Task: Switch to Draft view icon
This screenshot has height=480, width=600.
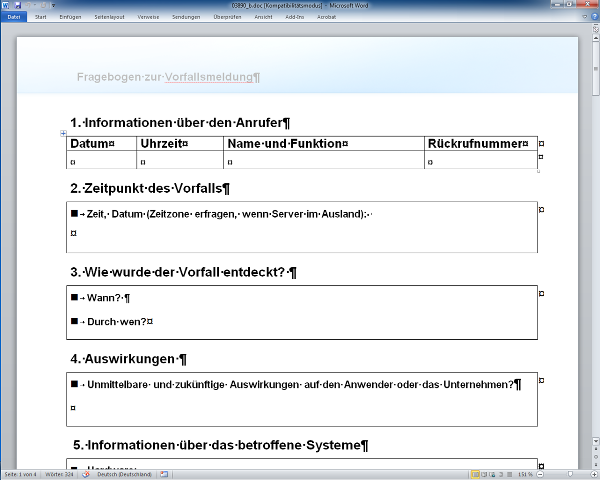Action: [x=512, y=473]
